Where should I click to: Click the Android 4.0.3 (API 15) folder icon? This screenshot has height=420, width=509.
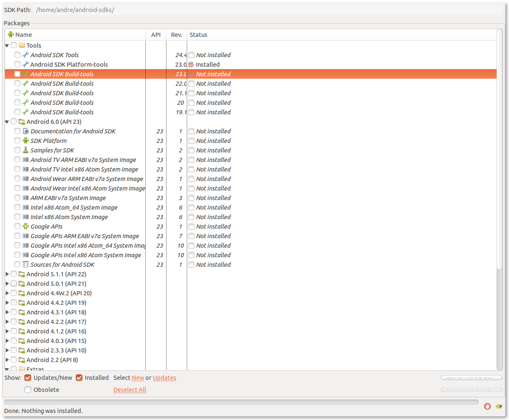(22, 341)
